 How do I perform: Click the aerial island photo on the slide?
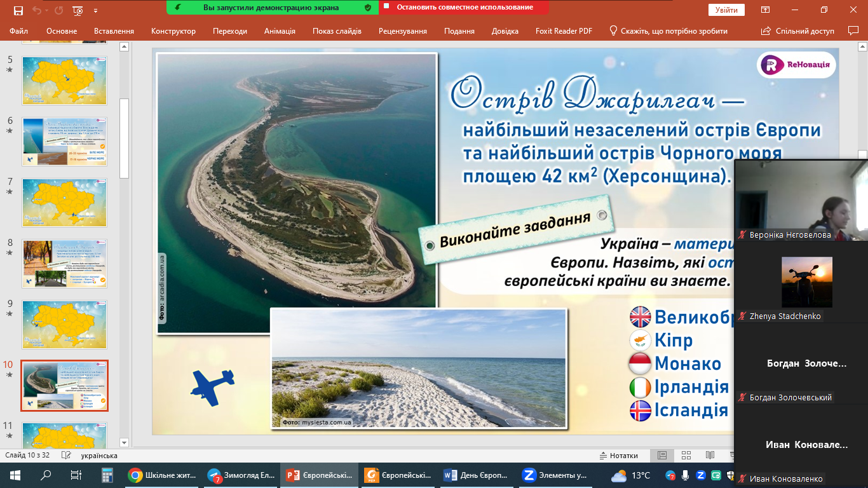(x=297, y=193)
